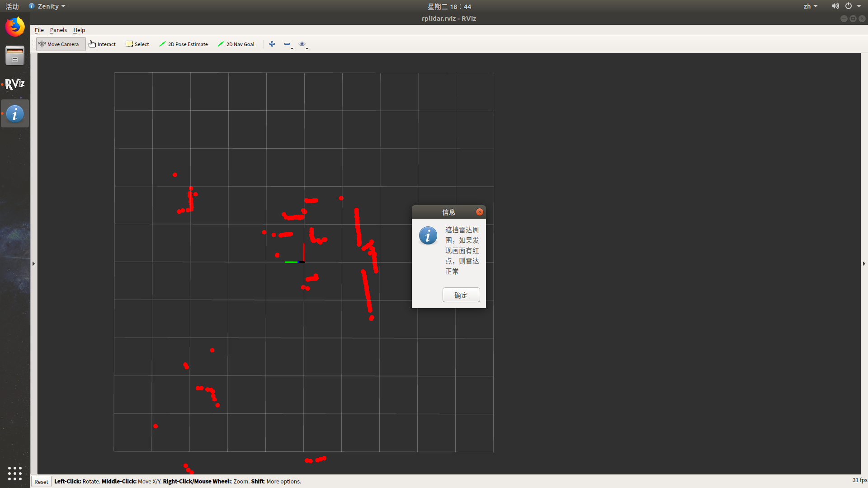Screen dimensions: 868x488
Task: Open the zh input language menu
Action: pyautogui.click(x=810, y=6)
